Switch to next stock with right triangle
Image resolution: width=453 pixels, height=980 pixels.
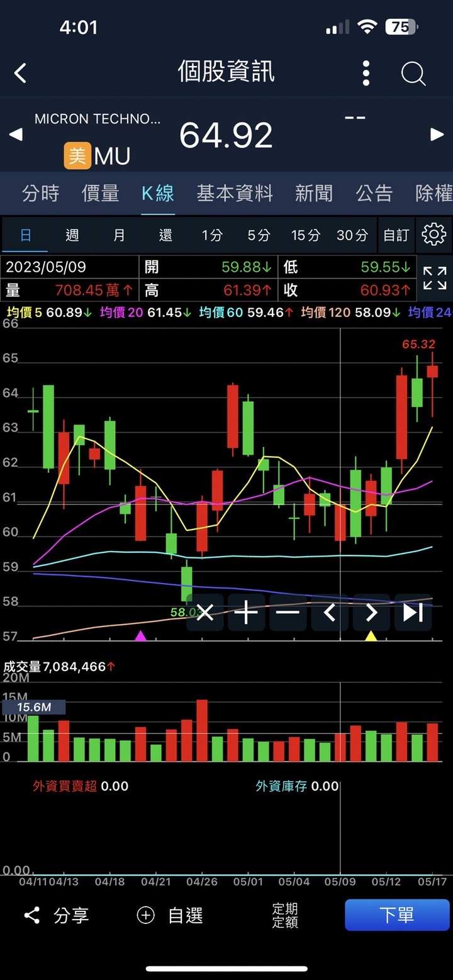[x=437, y=134]
